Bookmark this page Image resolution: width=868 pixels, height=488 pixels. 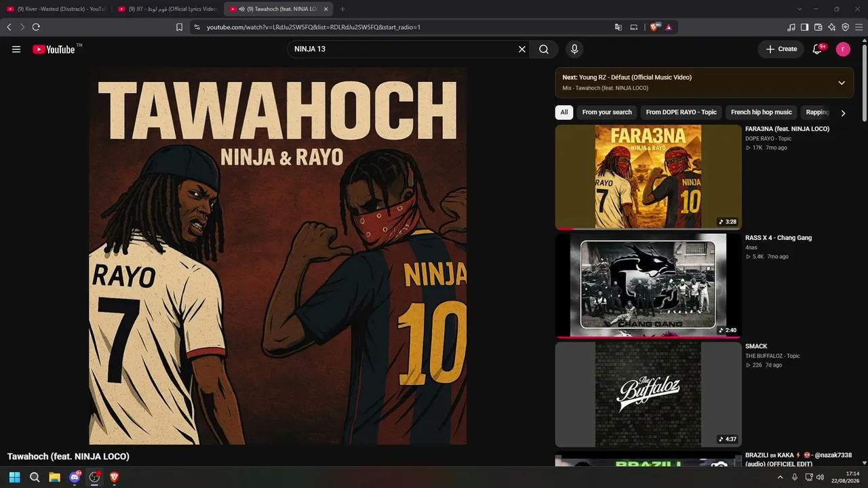[179, 27]
